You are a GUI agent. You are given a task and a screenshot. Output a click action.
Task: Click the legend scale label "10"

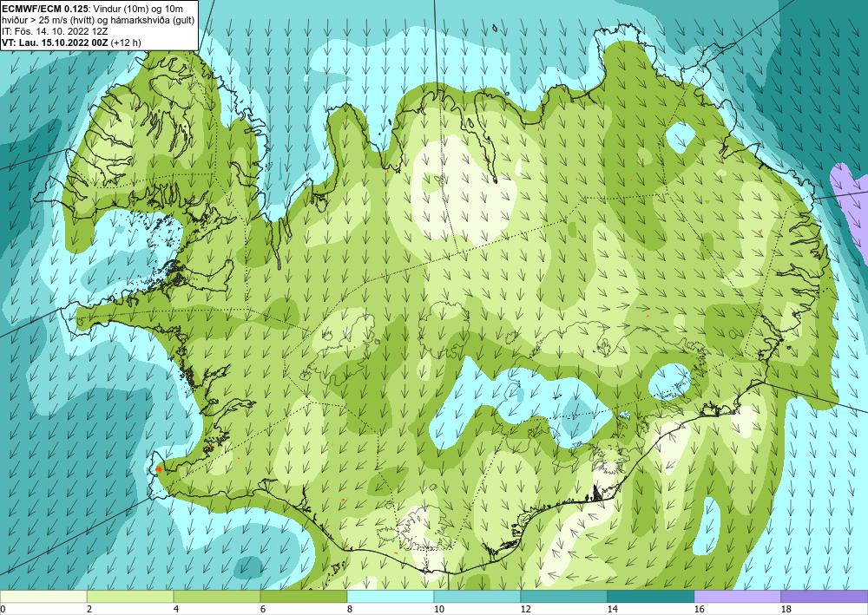pos(439,610)
